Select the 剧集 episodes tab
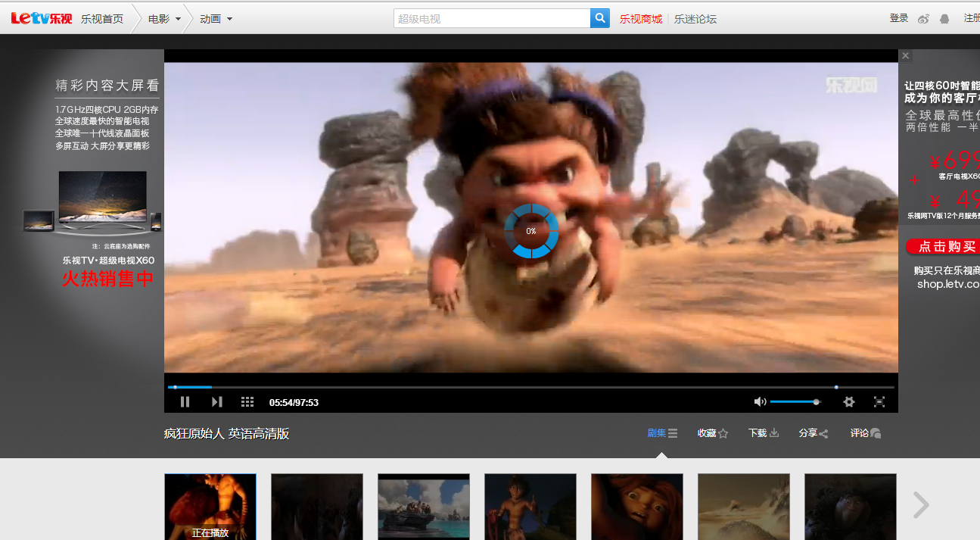 click(x=662, y=433)
